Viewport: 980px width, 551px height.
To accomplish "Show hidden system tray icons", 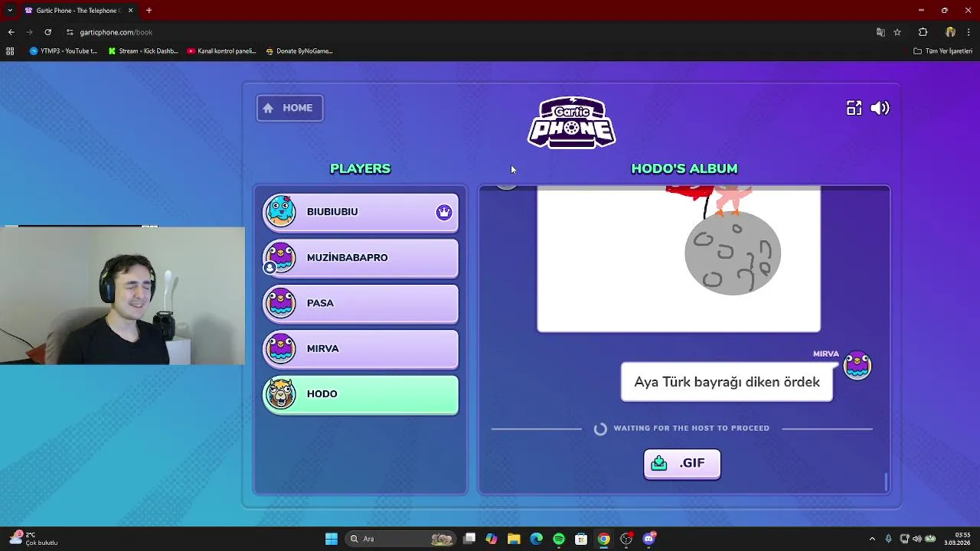I will click(872, 539).
